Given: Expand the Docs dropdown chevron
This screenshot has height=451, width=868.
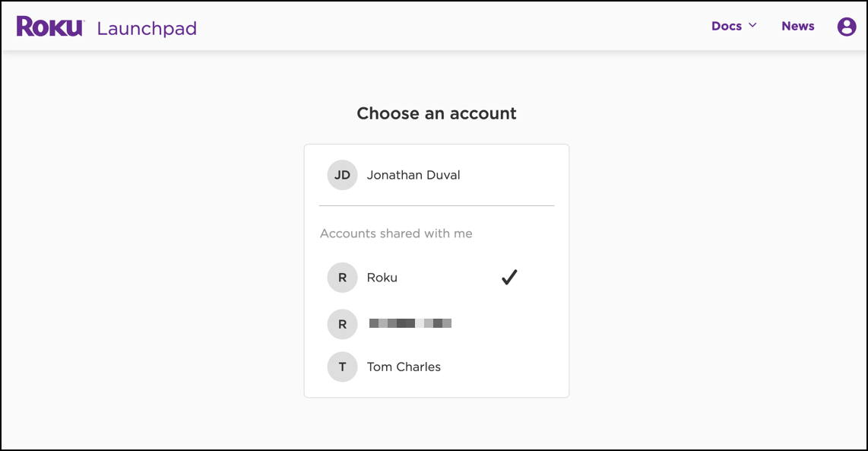Looking at the screenshot, I should click(x=753, y=26).
